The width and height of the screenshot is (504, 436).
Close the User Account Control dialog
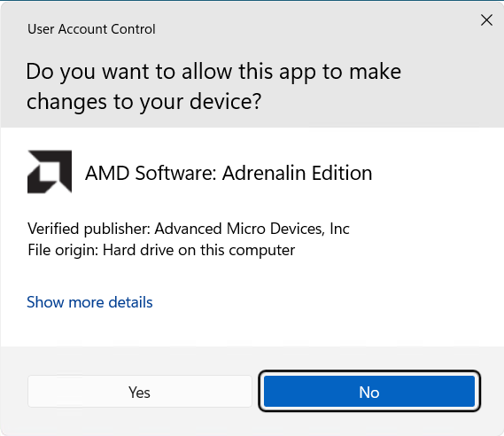[x=486, y=19]
